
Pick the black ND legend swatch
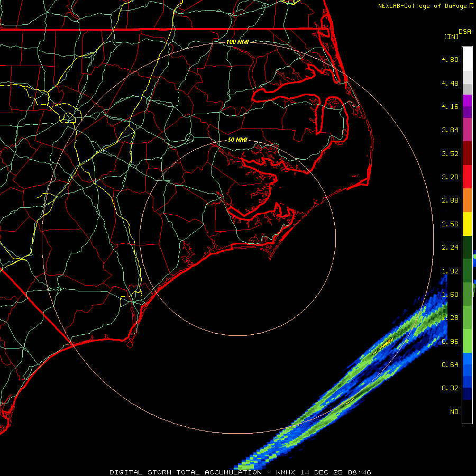point(467,411)
